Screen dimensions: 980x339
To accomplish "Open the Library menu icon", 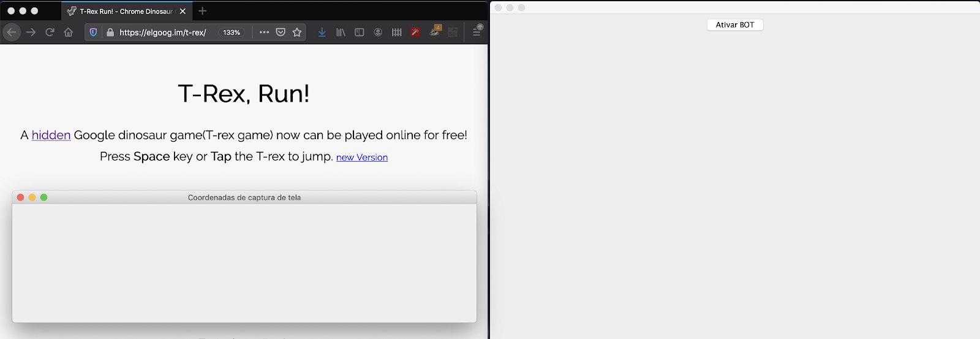I will point(341,32).
